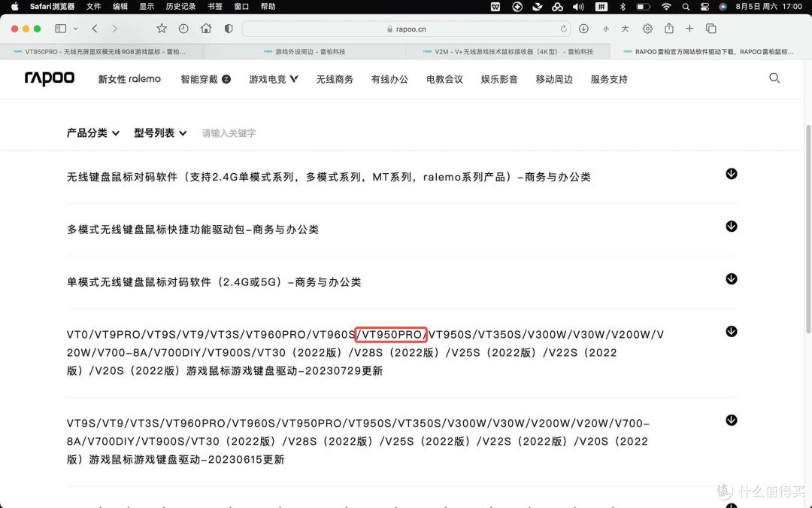Open Control Center in the menu bar
The height and width of the screenshot is (508, 812).
(x=704, y=7)
